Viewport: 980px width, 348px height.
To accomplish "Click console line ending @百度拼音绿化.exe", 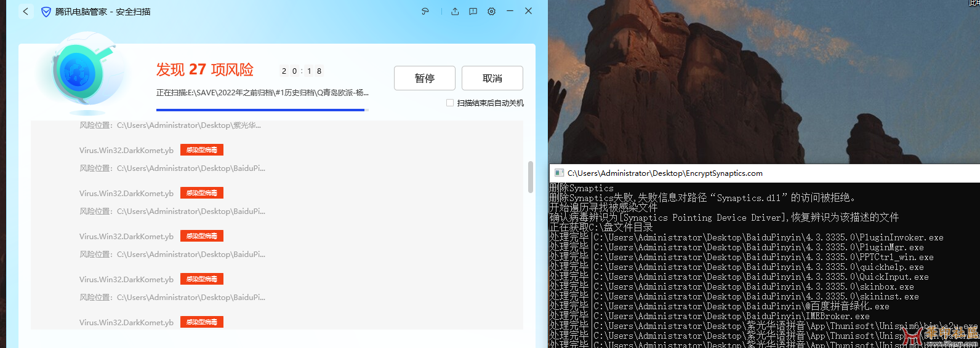I will (x=720, y=306).
